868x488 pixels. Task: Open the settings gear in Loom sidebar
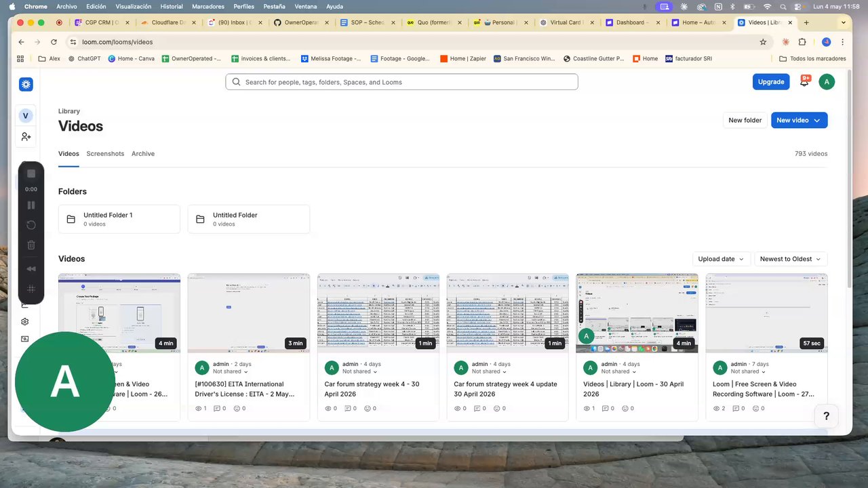[25, 321]
